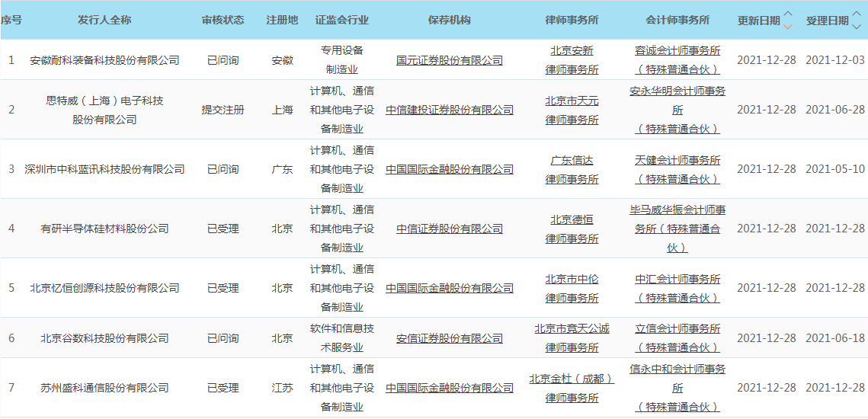868x419 pixels.
Task: Open the 中信证券股份有限公司 sponsor link
Action: coord(450,229)
